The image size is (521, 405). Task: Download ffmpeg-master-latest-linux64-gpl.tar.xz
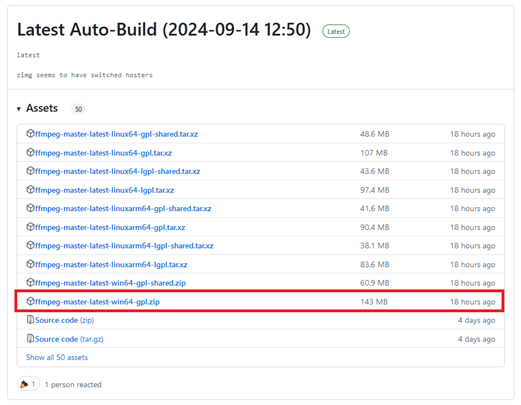103,153
